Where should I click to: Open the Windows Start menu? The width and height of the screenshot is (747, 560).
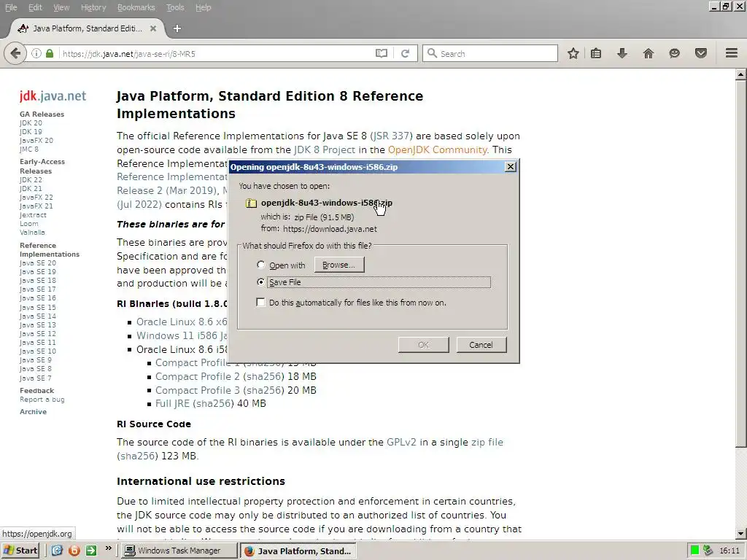(20, 551)
